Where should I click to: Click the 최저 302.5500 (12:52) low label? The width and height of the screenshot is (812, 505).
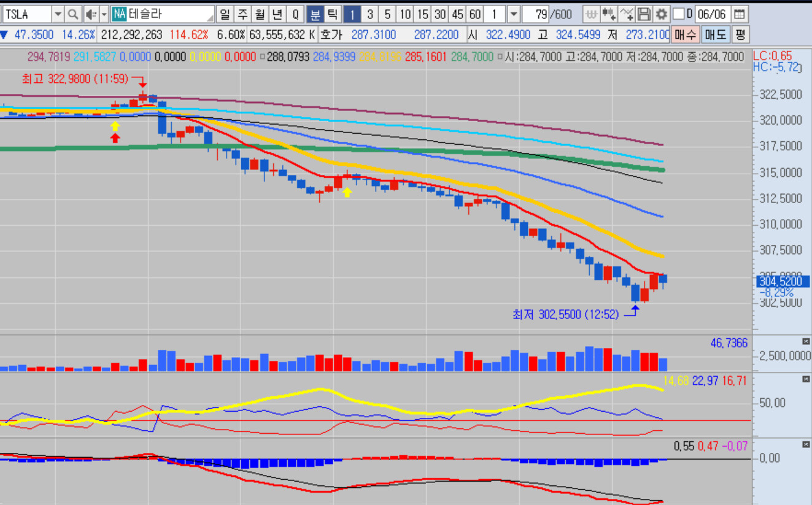pyautogui.click(x=566, y=315)
